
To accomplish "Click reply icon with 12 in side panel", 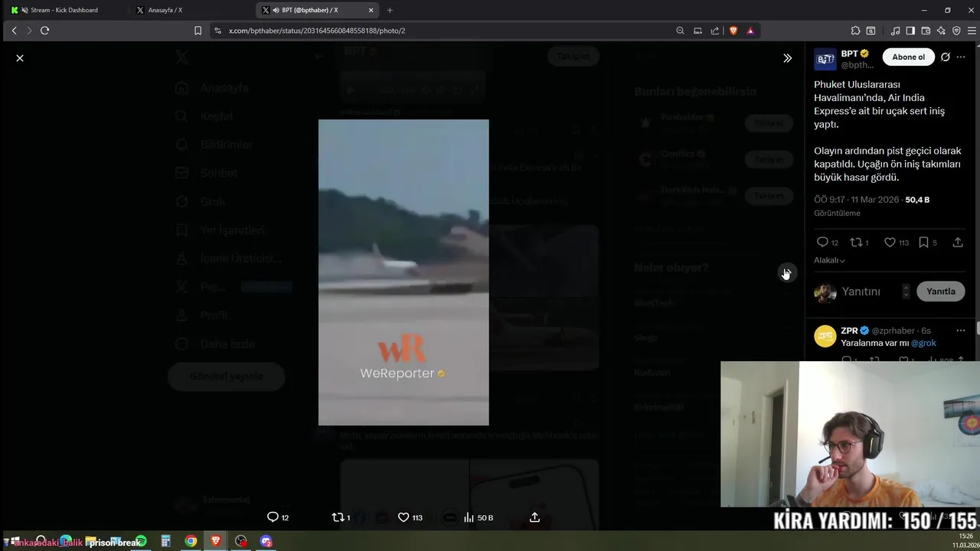I will pyautogui.click(x=822, y=242).
